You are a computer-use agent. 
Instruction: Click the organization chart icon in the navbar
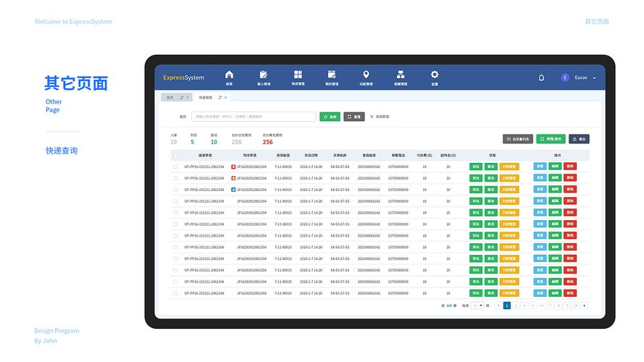[400, 75]
